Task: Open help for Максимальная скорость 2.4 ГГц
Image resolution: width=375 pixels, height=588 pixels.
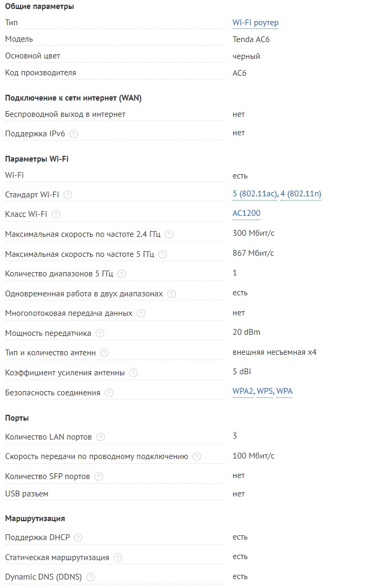Action: click(169, 234)
